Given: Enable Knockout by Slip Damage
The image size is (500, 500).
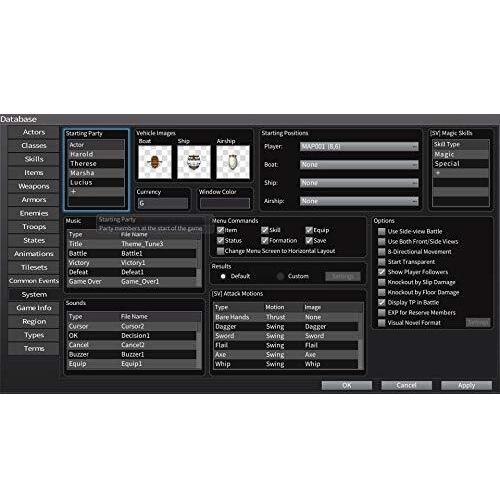Looking at the screenshot, I should click(382, 282).
